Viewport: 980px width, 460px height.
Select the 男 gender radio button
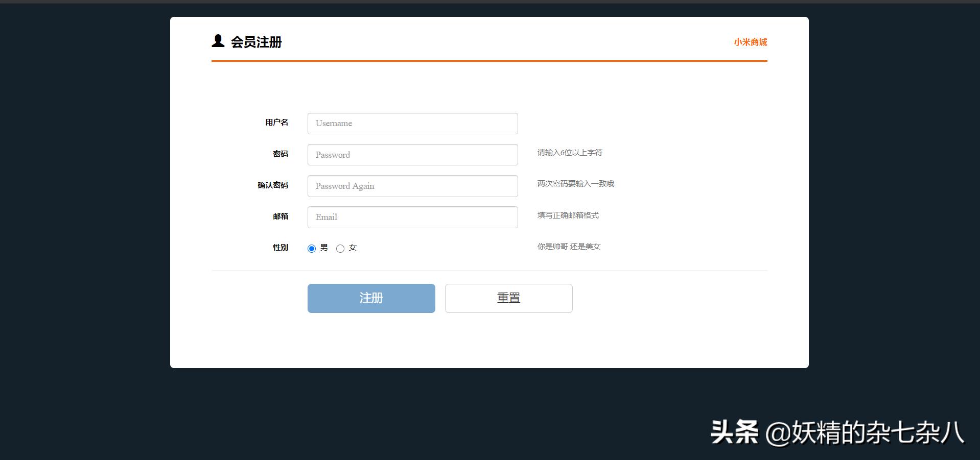point(311,248)
